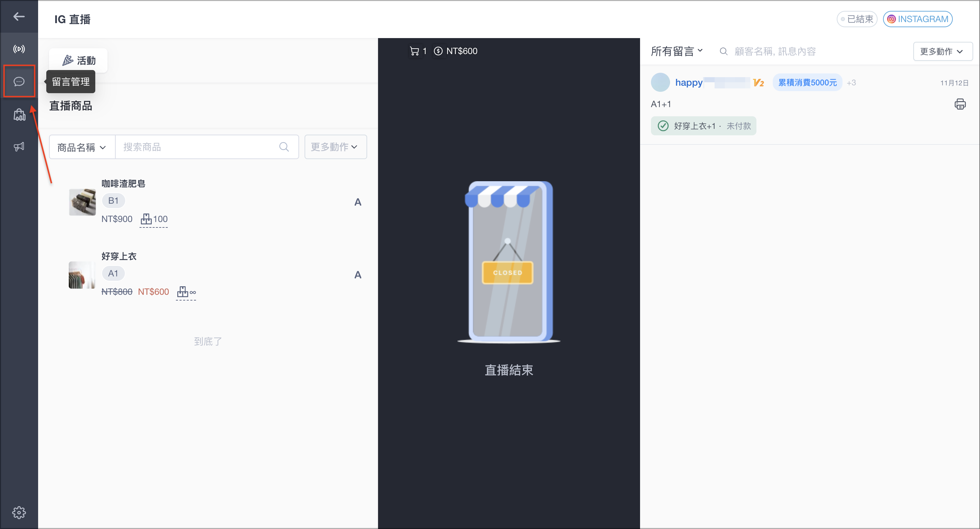The width and height of the screenshot is (980, 529).
Task: Click the 好穿上衣+1 · 未付款 order chip
Action: click(703, 126)
